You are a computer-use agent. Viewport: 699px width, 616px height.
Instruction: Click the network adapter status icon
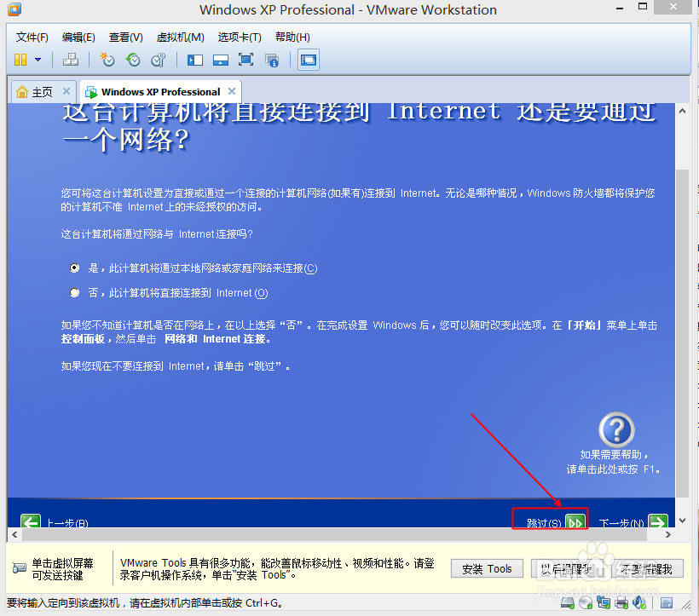point(604,603)
